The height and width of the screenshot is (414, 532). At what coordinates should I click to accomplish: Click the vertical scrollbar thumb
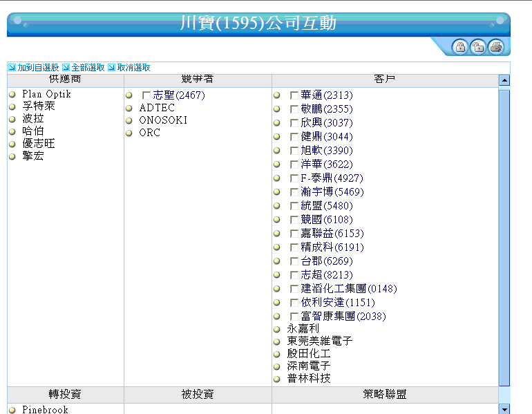(504, 238)
